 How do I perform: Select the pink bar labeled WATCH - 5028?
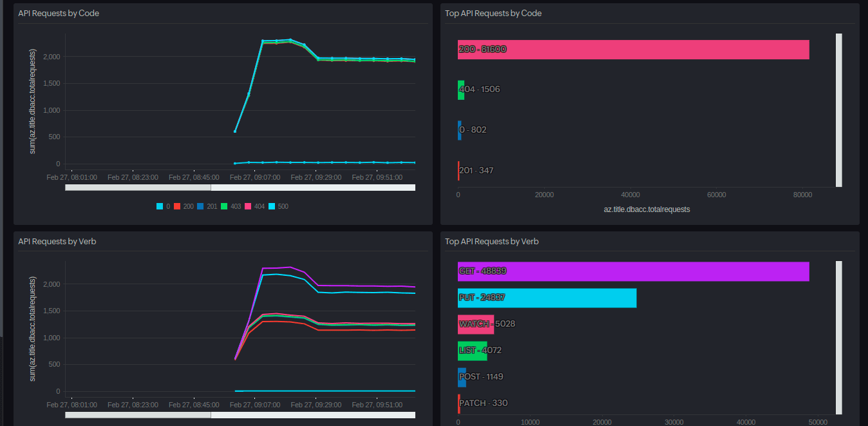(x=476, y=324)
